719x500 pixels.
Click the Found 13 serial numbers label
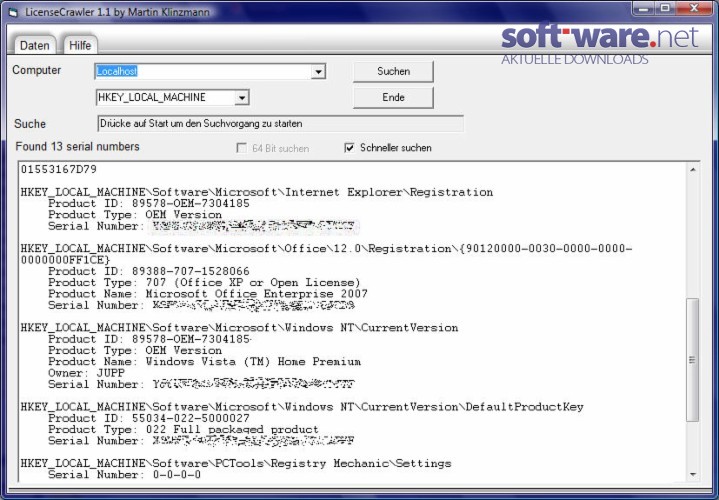point(77,147)
